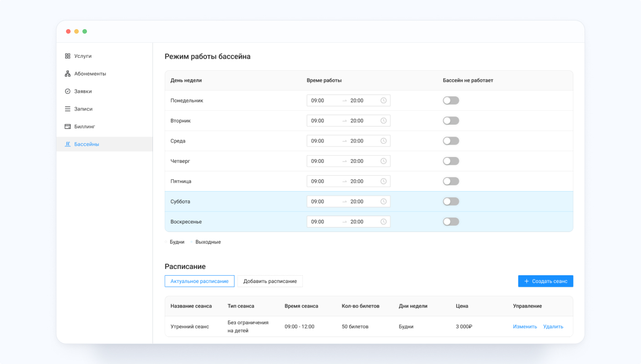Click the 3 000₽ price cell
This screenshot has height=364, width=641.
(x=464, y=327)
